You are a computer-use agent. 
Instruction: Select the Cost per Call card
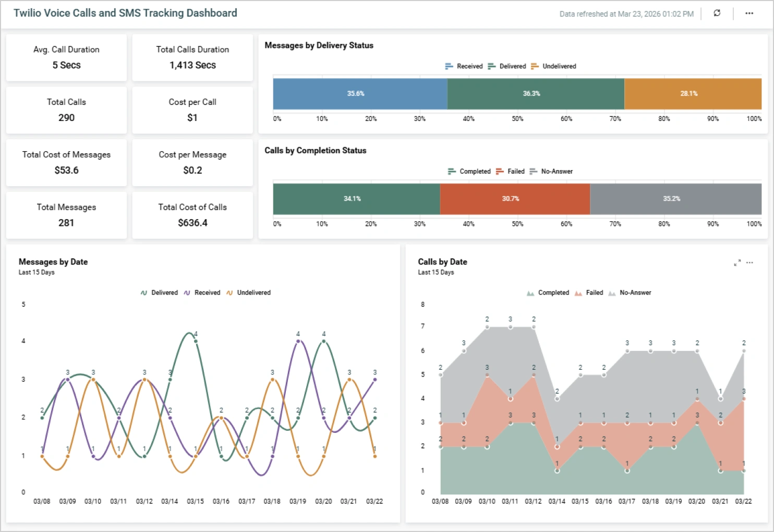tap(192, 110)
